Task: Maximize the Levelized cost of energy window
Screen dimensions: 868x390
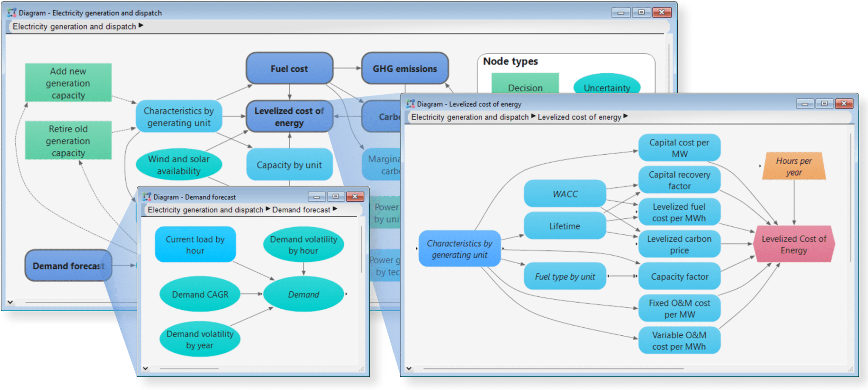Action: (x=824, y=103)
